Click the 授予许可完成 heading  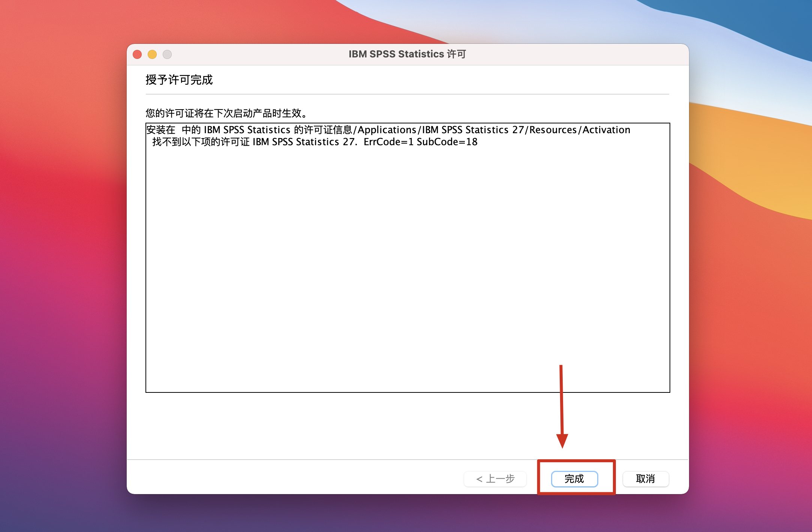179,80
